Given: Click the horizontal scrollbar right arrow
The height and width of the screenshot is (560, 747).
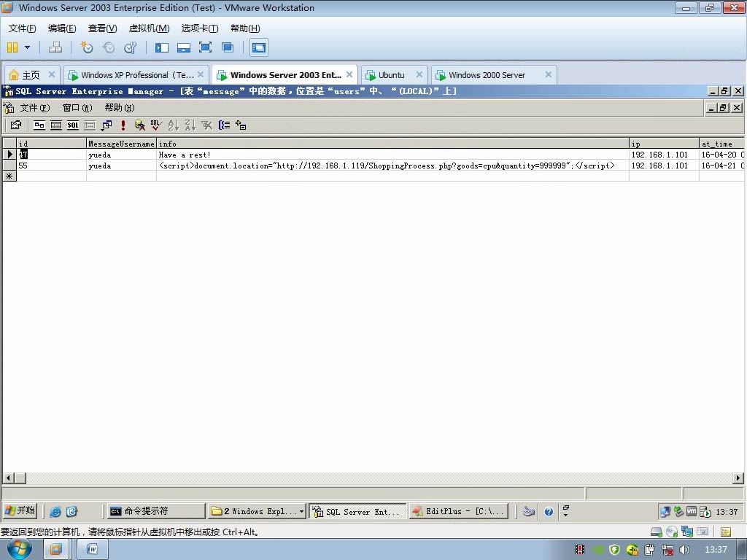Looking at the screenshot, I should click(738, 478).
